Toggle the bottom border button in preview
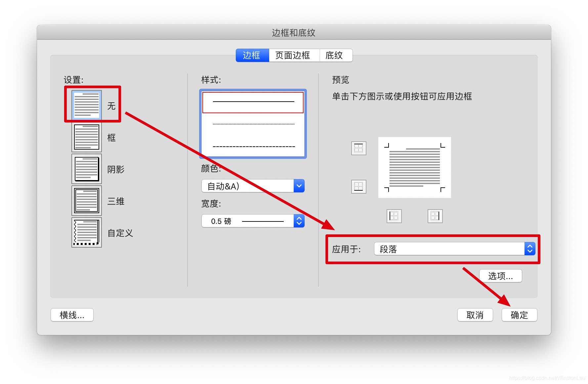The width and height of the screenshot is (588, 384). click(x=358, y=186)
